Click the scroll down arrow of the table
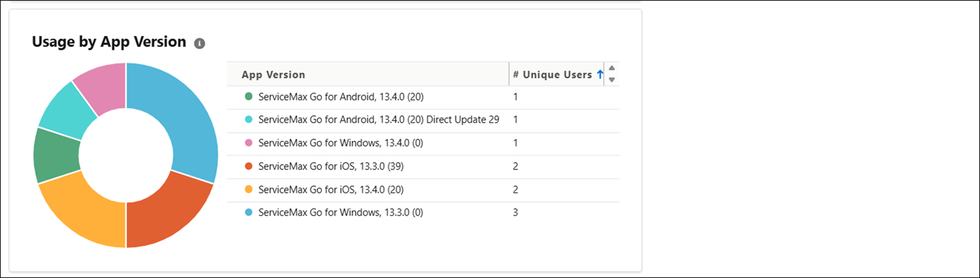 click(612, 80)
